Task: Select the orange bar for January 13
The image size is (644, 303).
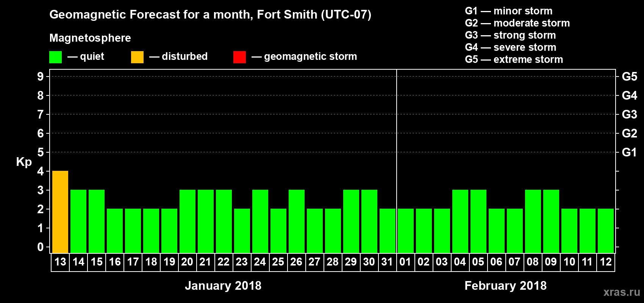Action: pos(60,212)
